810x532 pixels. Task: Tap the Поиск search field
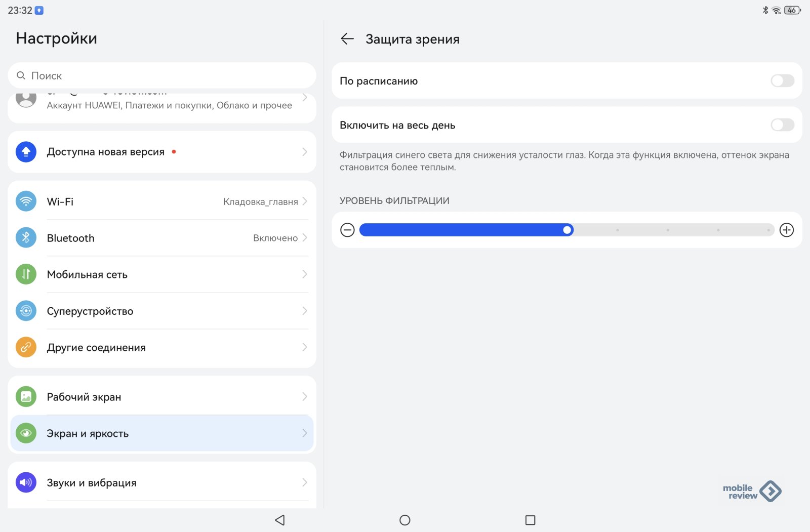[162, 76]
